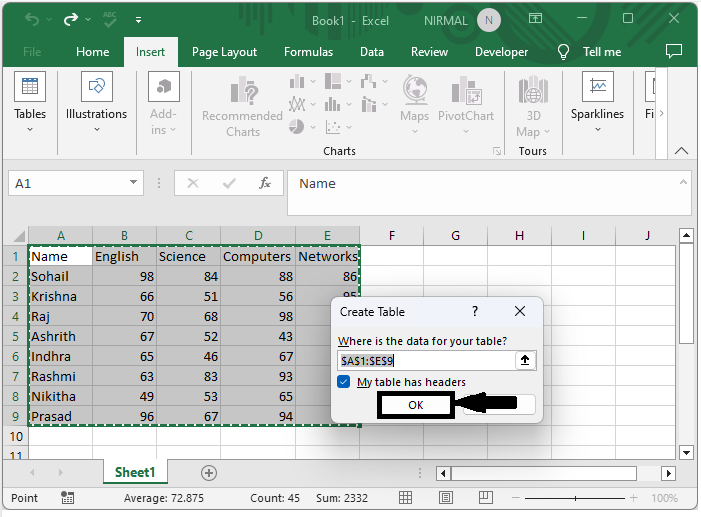The image size is (701, 517).
Task: Click the table data range input field
Action: [426, 360]
